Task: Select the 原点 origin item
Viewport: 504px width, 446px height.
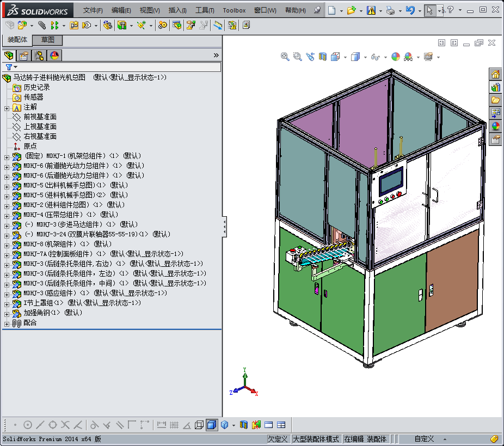Action: point(30,146)
